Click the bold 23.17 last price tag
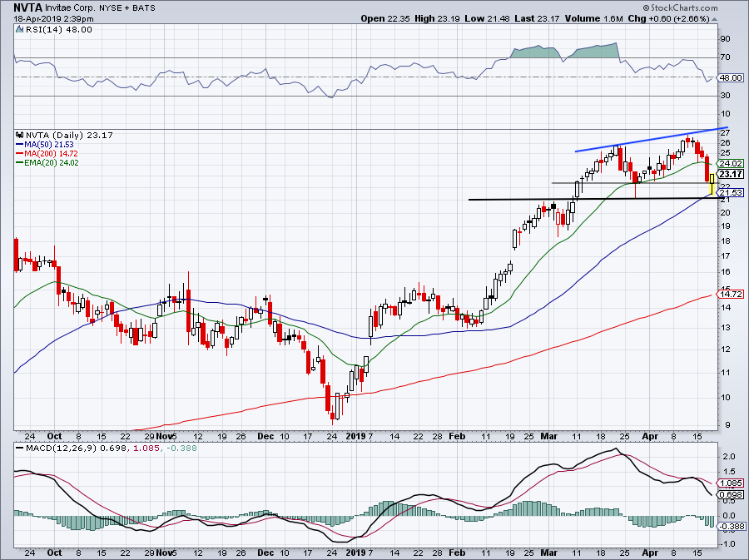 731,174
